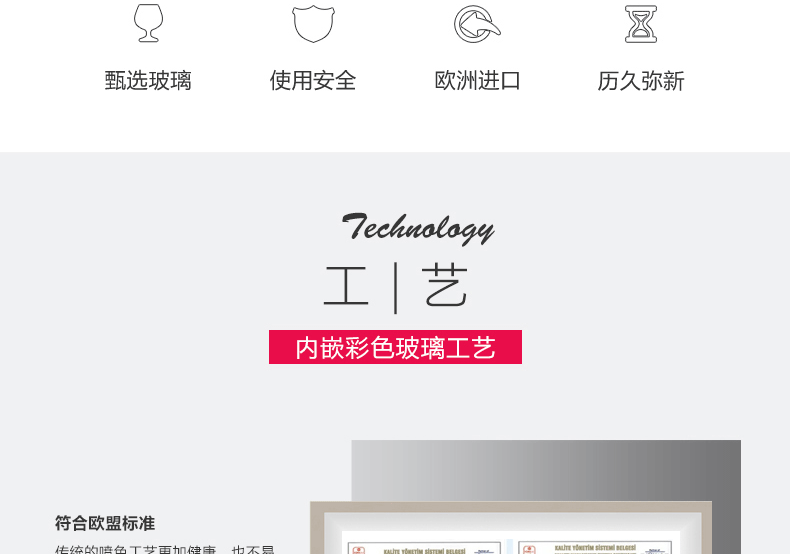Click the hourglass durability icon
790x554 pixels.
point(641,24)
